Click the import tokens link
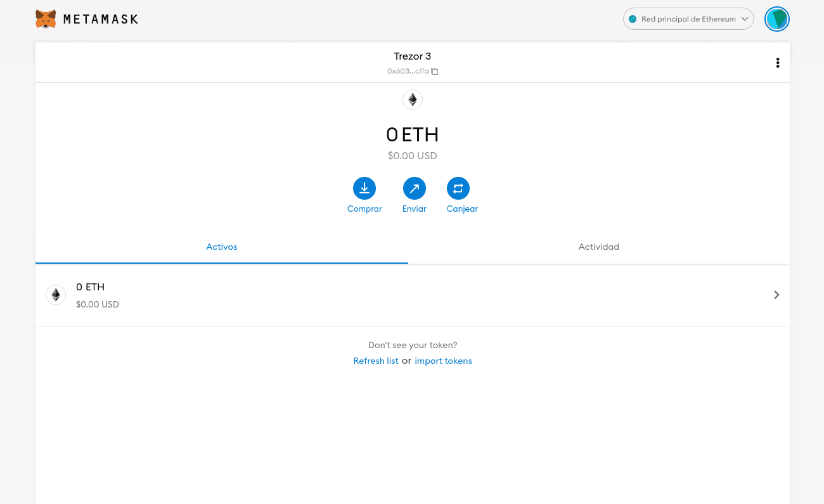Viewport: 824px width, 504px height. [443, 361]
